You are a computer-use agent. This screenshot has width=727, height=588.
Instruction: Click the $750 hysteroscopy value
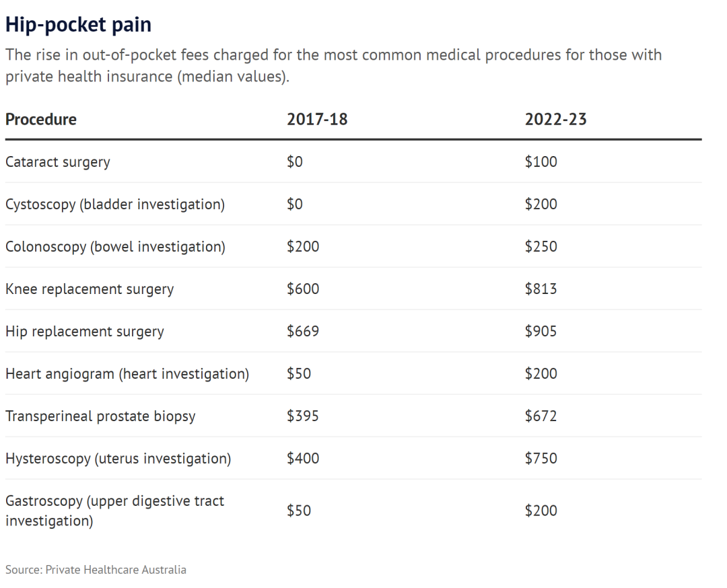point(541,459)
